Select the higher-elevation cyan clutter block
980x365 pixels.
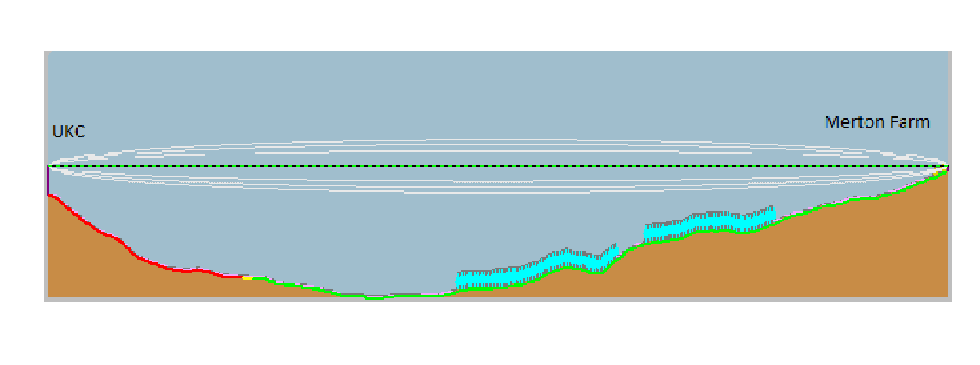pos(710,224)
